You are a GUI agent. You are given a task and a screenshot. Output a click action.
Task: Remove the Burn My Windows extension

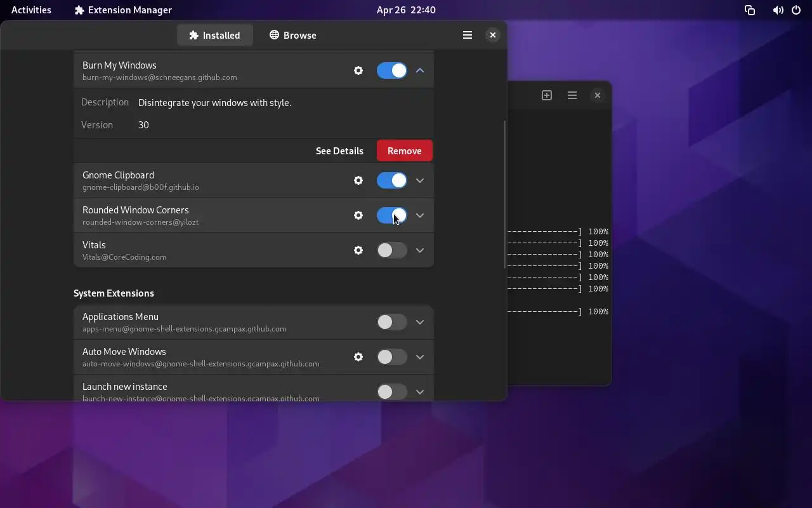click(x=405, y=150)
